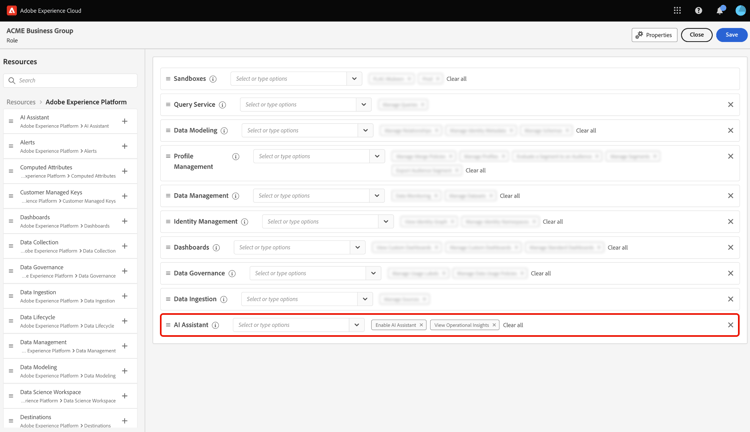Expand Data Management options dropdown arrow
This screenshot has width=750, height=432.
[377, 196]
